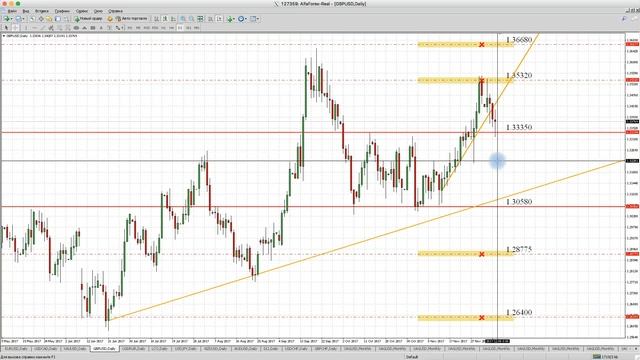The width and height of the screenshot is (640, 360).
Task: Select the arrow cursor tool
Action: [6, 28]
